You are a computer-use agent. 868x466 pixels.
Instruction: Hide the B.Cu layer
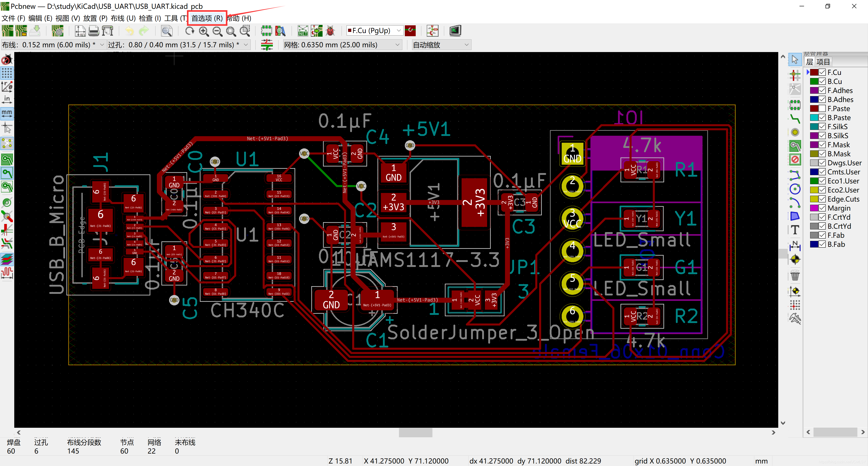[822, 81]
